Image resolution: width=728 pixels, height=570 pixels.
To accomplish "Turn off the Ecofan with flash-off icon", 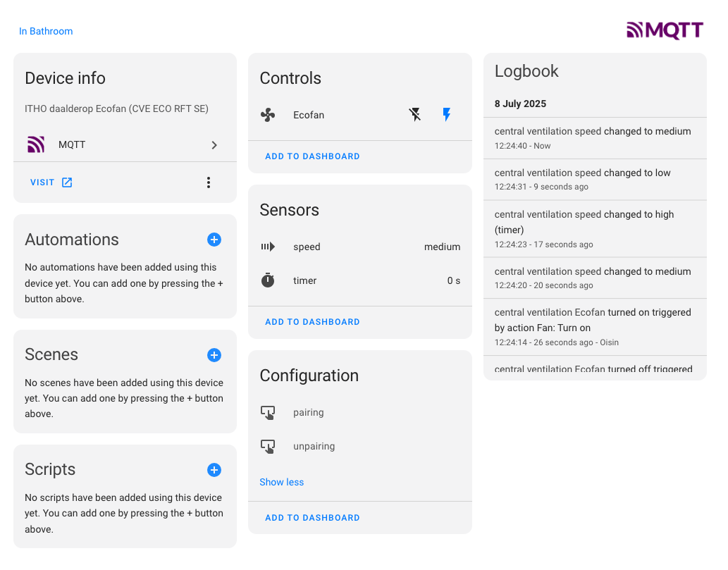I will (415, 115).
